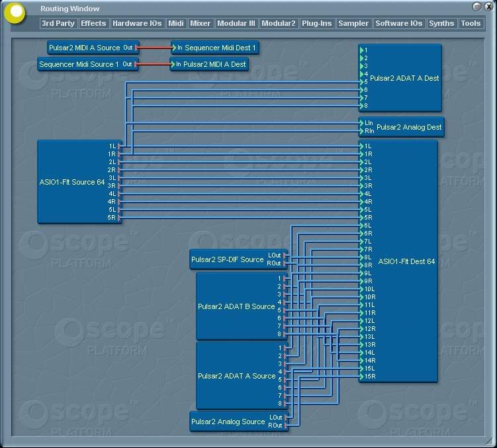Click 13L input port on ASIO1-Flt Dest 64
Image resolution: width=497 pixels, height=448 pixels.
[x=361, y=337]
